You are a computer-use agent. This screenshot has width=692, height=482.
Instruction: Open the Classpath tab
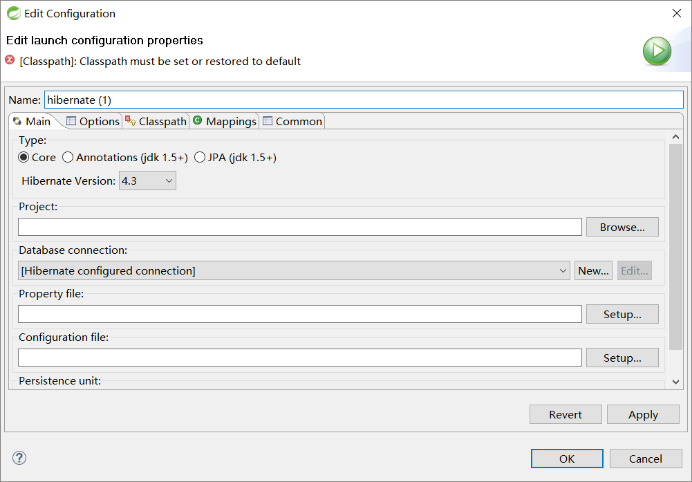(156, 121)
